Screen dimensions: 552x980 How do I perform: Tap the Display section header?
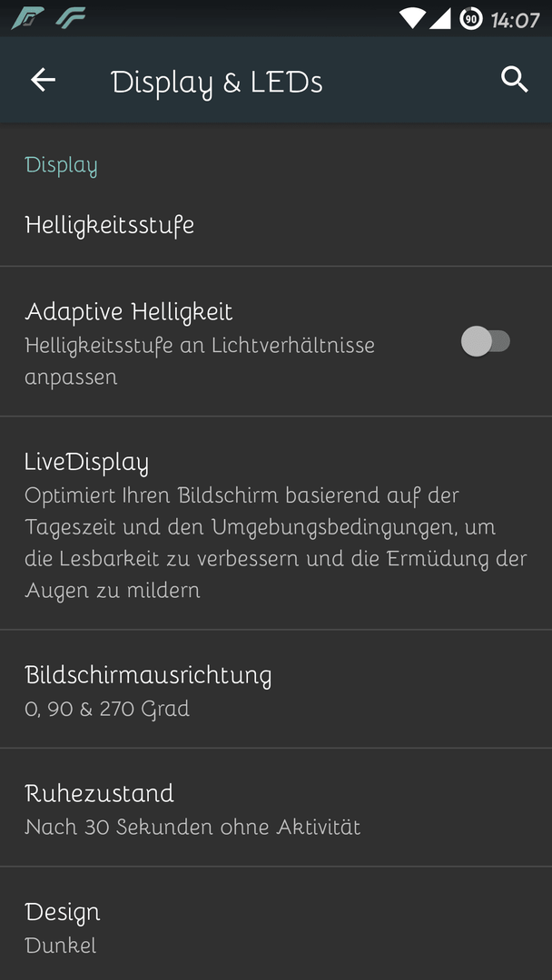tap(61, 166)
